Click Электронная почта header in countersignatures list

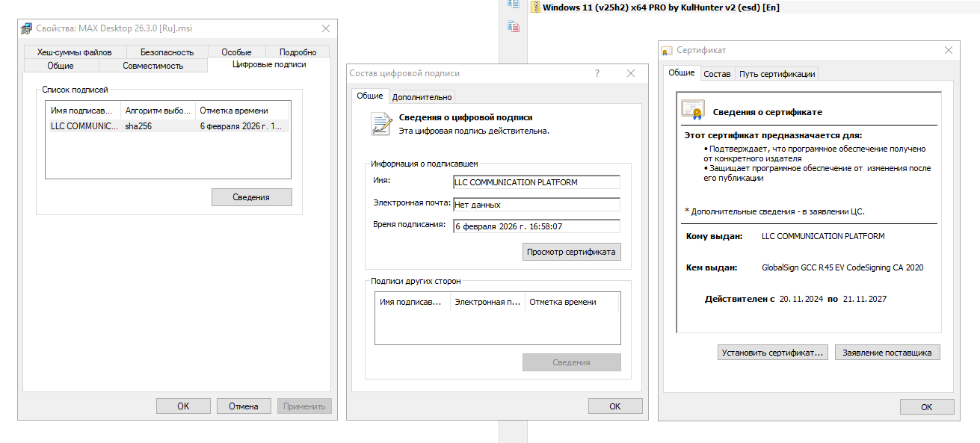click(487, 302)
